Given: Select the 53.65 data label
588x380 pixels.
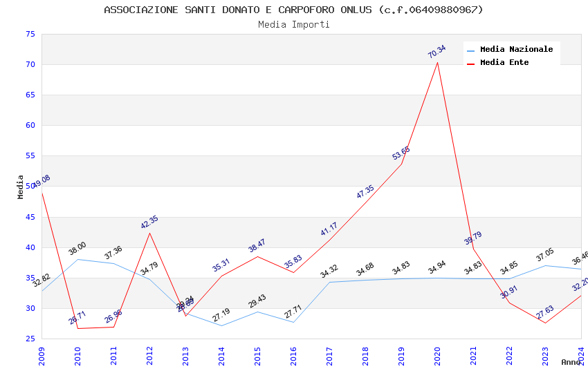Looking at the screenshot, I should (401, 153).
